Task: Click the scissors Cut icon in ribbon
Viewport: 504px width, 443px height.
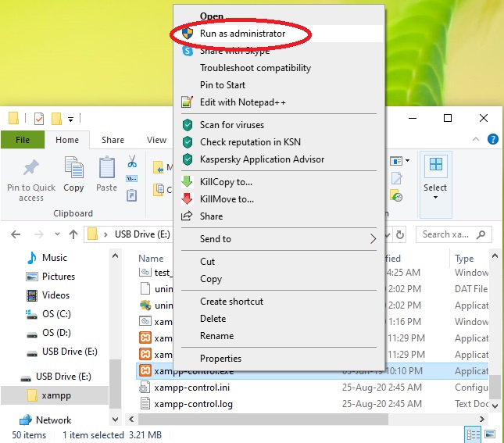Action: click(132, 161)
